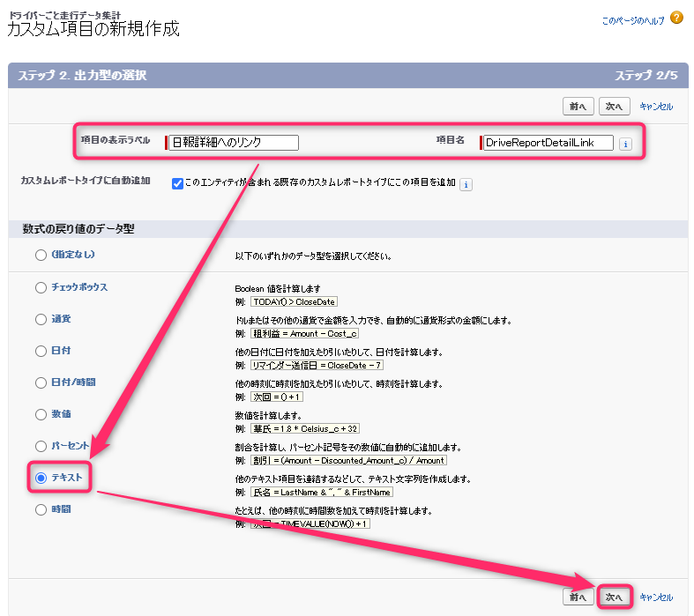Uncheck the カスタムレポートタイプに自動追加 checkbox
Image resolution: width=694 pixels, height=616 pixels.
click(177, 183)
